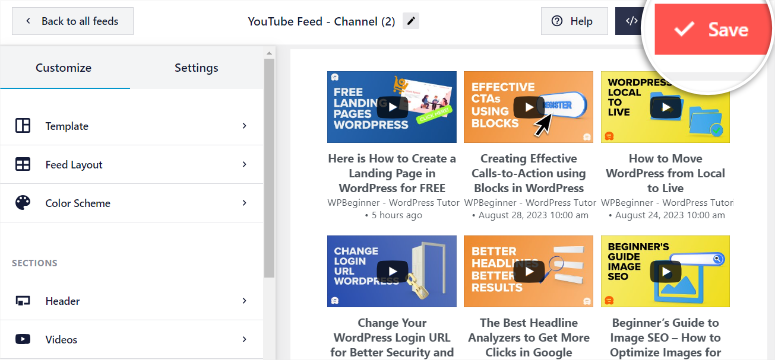This screenshot has height=360, width=775.
Task: Expand the Color Scheme chevron
Action: click(x=244, y=203)
